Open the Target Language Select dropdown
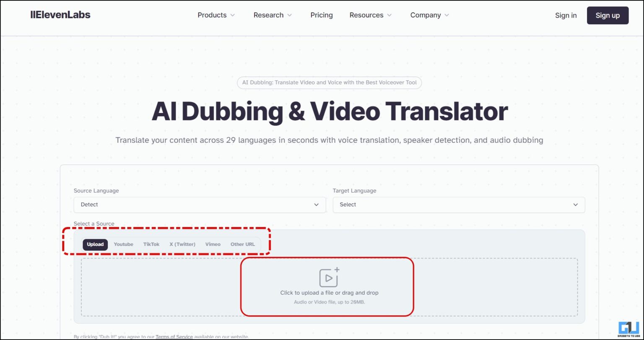 pos(458,205)
